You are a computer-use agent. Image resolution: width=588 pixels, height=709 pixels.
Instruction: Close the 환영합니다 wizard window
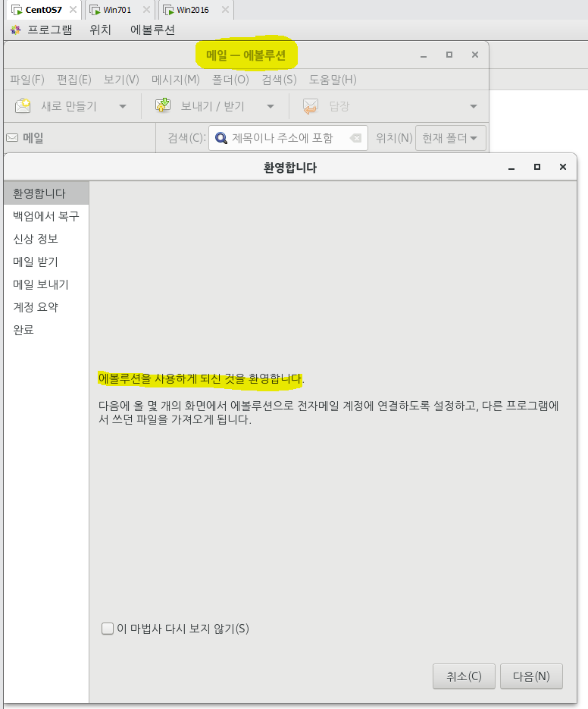point(563,167)
